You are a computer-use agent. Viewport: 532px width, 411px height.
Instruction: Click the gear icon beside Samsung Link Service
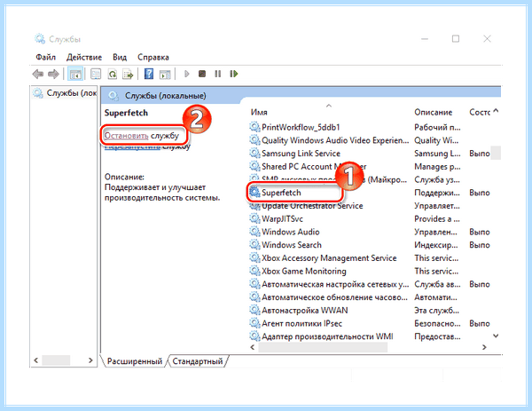(x=254, y=154)
